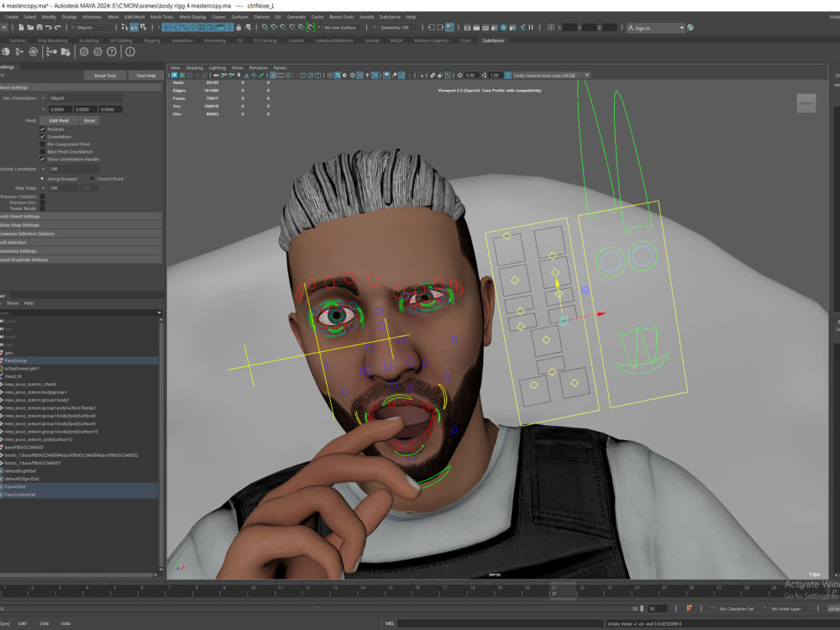The width and height of the screenshot is (840, 630).
Task: Click frame 10 on the time slider
Action: point(253,588)
